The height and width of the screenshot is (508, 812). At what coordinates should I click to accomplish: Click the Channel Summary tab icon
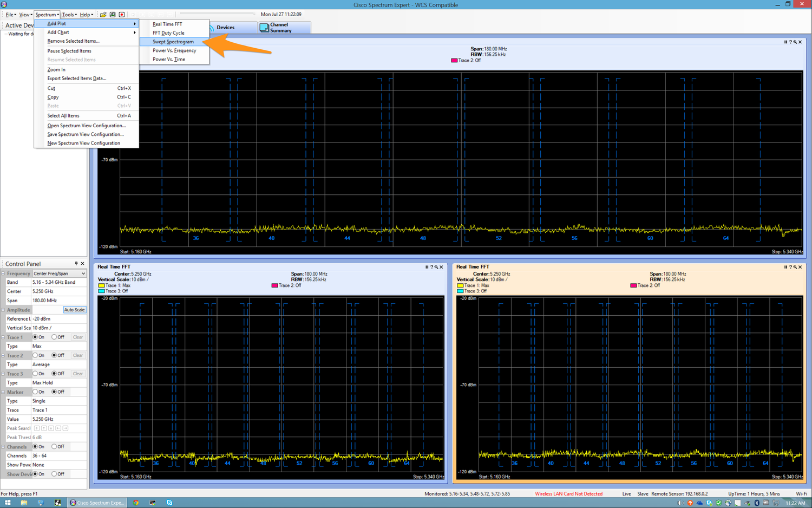click(x=264, y=28)
